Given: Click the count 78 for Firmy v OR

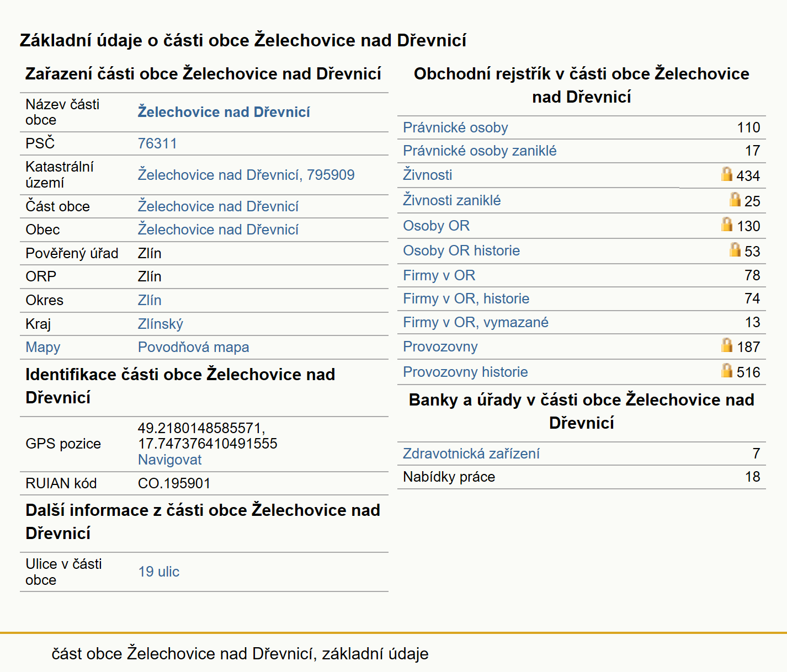Looking at the screenshot, I should [752, 275].
